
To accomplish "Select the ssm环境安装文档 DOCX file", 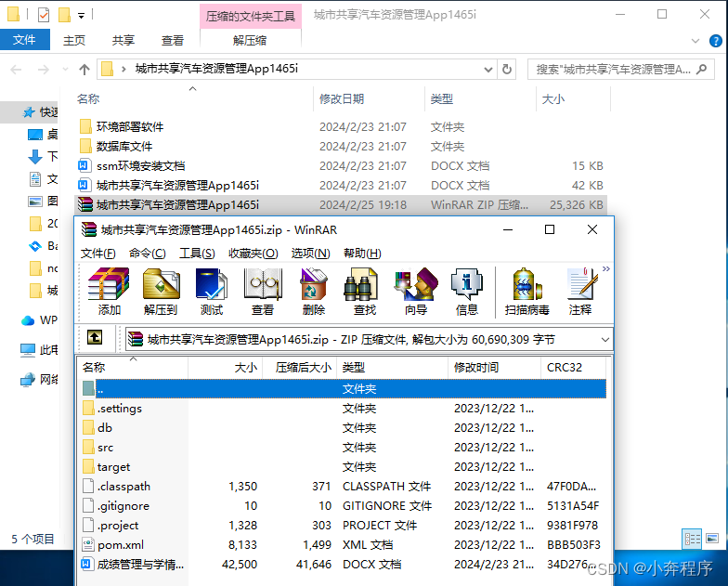I will click(x=342, y=165).
